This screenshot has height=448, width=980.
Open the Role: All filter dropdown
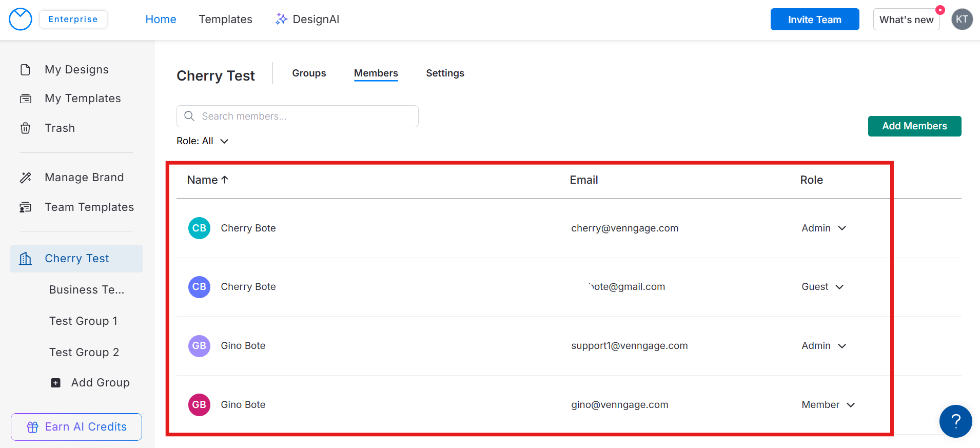point(202,141)
